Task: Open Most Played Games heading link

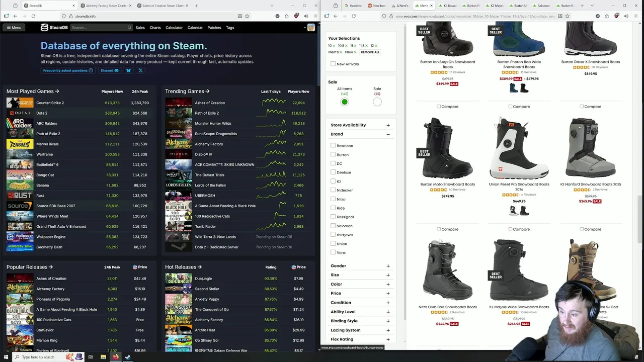Action: click(33, 92)
